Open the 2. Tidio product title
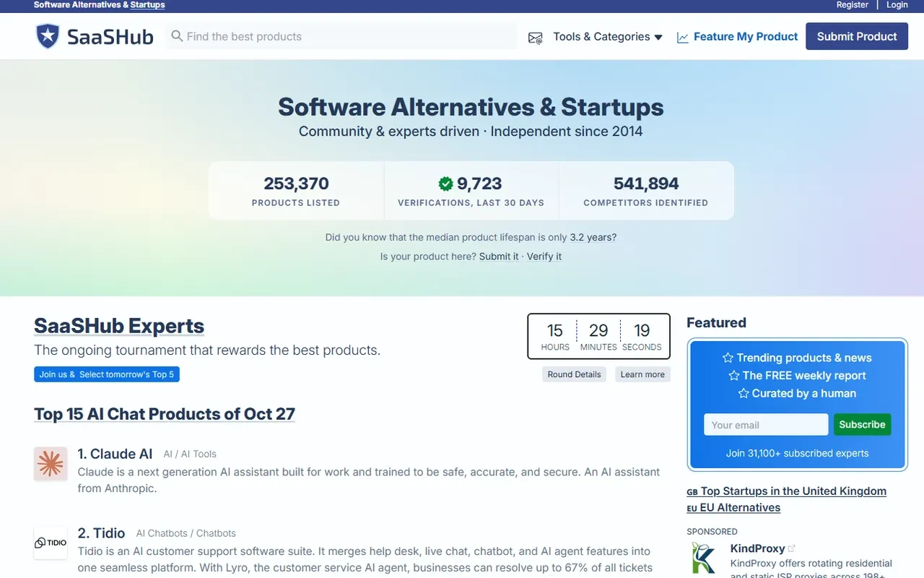 (x=101, y=533)
